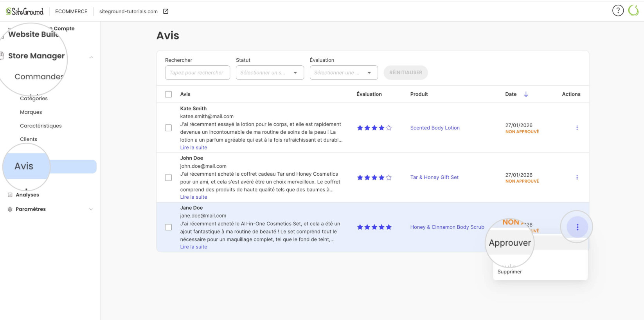644x320 pixels.
Task: Click the john.doe@mail.com email text
Action: click(203, 166)
